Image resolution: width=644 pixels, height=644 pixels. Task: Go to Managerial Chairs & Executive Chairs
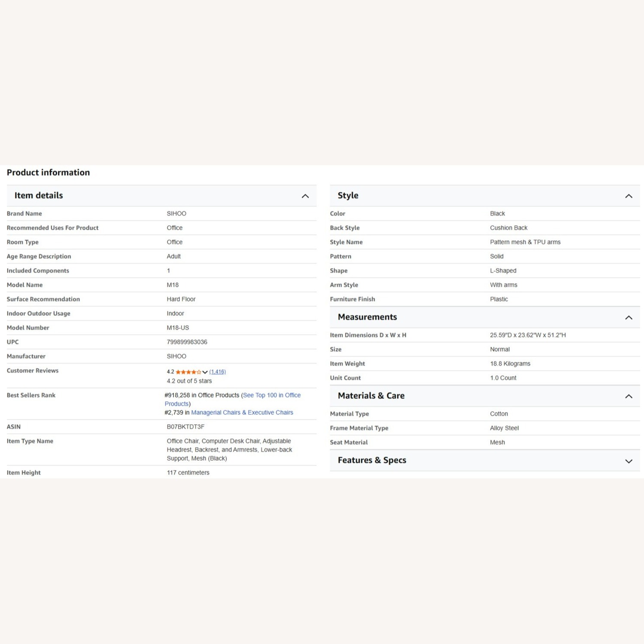point(242,413)
